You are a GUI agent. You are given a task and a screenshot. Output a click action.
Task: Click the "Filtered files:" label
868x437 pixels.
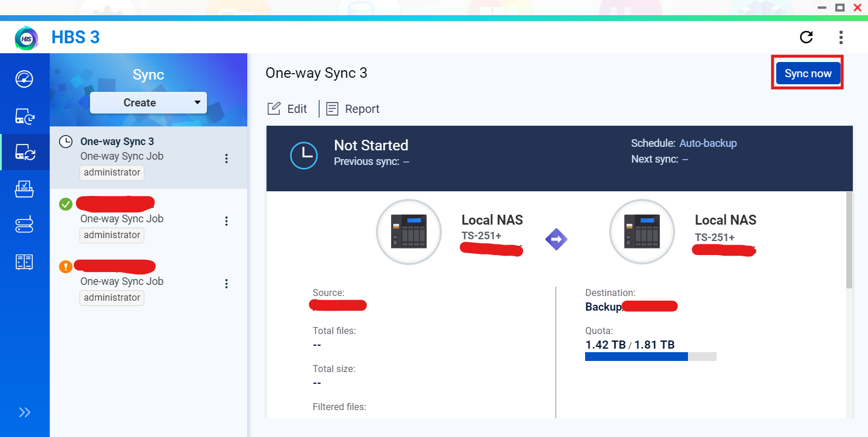(340, 407)
